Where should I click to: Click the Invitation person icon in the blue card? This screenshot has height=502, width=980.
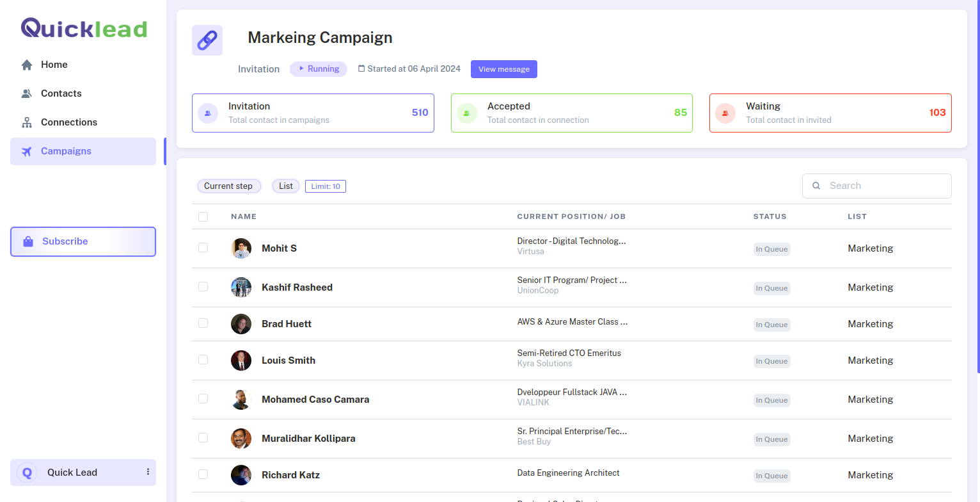(207, 113)
